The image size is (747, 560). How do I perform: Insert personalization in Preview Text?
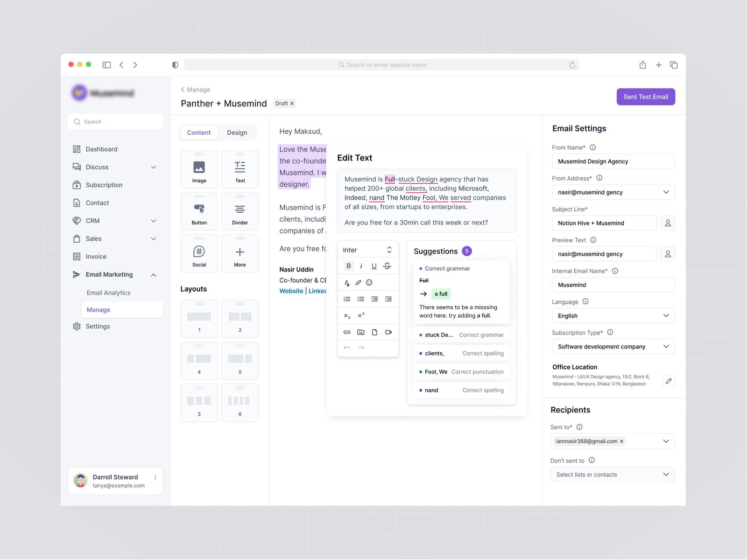point(668,254)
